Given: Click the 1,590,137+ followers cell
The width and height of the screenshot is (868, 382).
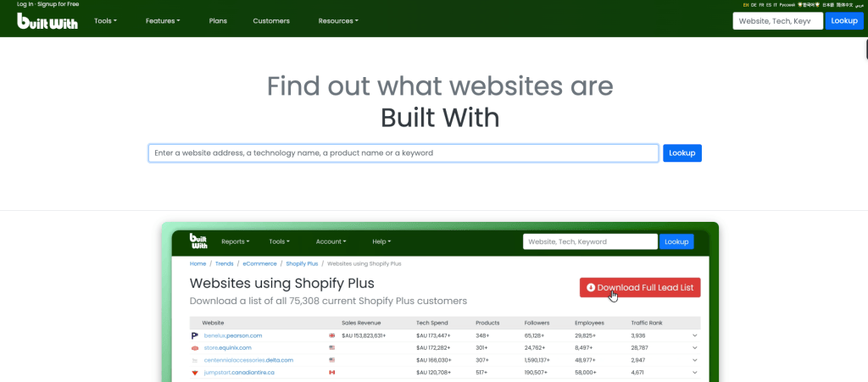Looking at the screenshot, I should coord(538,361).
